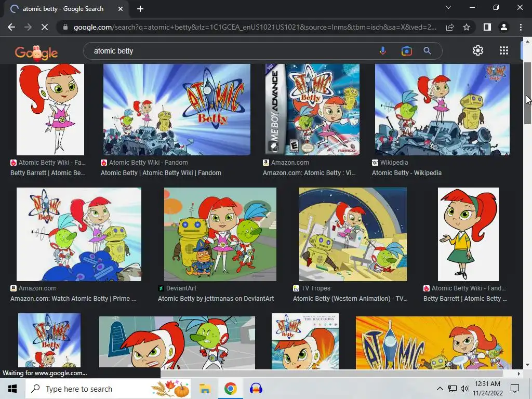The image size is (532, 399).
Task: Open Google quick settings gear
Action: click(x=478, y=50)
